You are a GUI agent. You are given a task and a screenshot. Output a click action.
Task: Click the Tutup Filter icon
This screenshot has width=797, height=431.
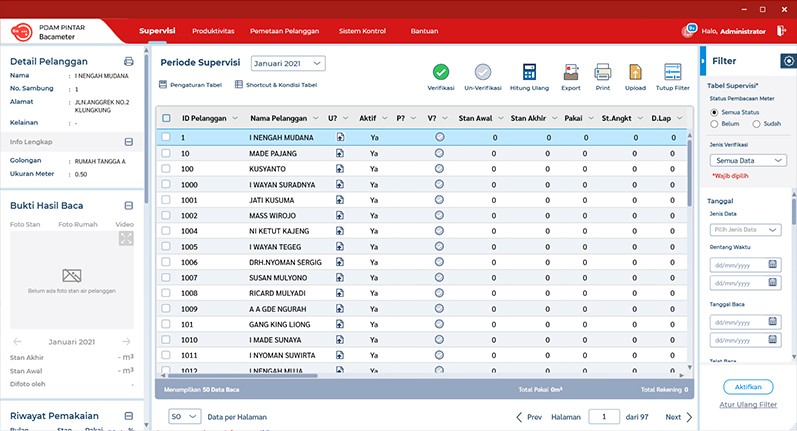[x=672, y=72]
